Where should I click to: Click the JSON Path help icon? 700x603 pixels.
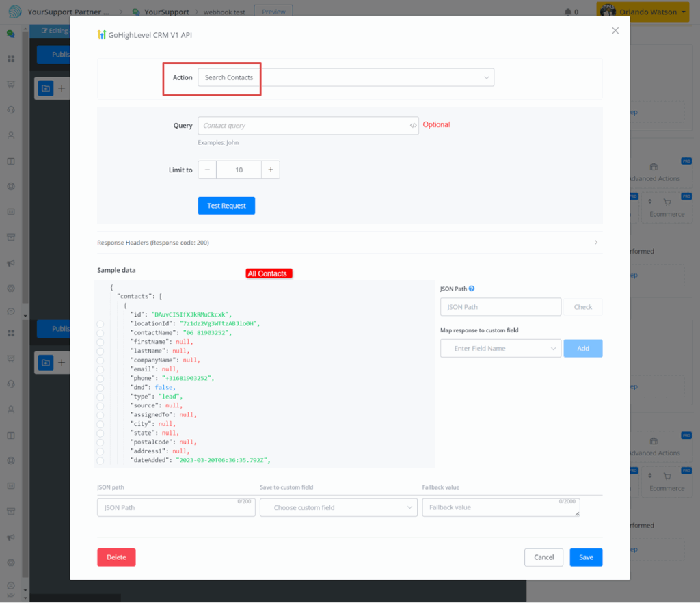point(472,289)
